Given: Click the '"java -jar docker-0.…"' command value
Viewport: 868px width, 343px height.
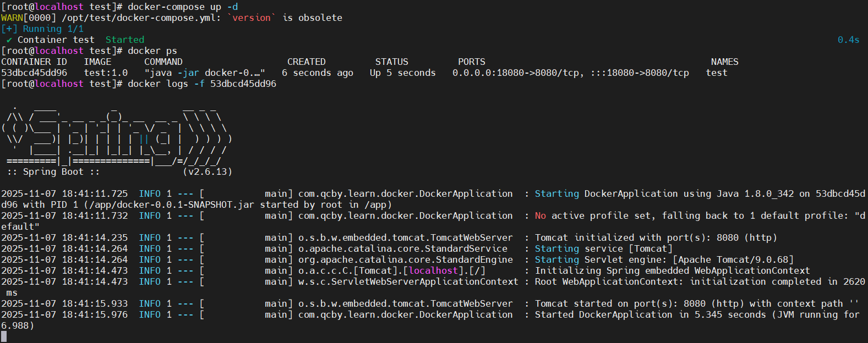Looking at the screenshot, I should 205,73.
